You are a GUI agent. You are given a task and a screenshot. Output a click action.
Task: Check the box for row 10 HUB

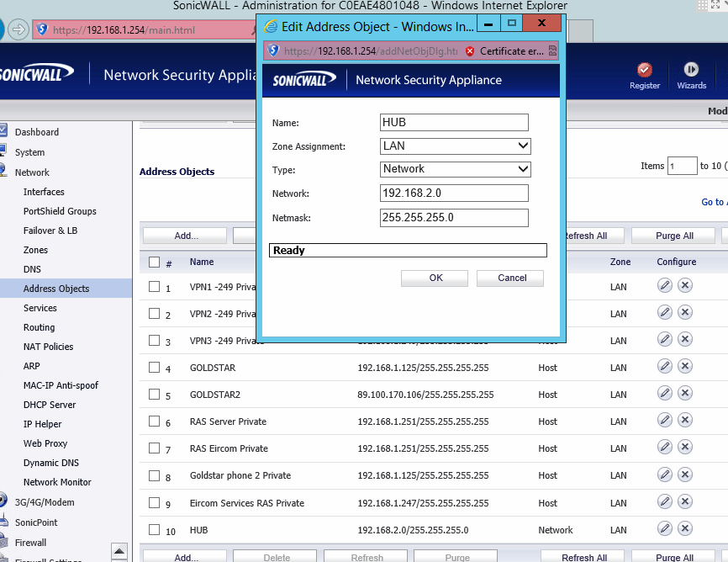(154, 529)
